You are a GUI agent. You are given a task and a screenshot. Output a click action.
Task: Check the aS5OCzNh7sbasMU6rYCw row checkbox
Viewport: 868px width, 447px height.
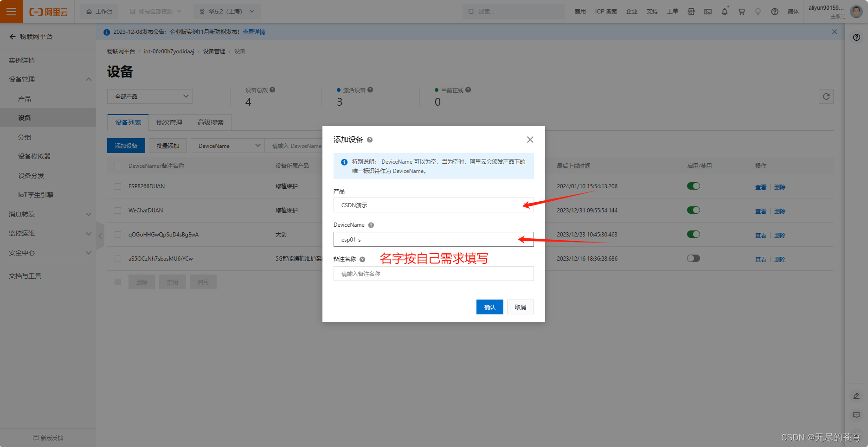(118, 259)
